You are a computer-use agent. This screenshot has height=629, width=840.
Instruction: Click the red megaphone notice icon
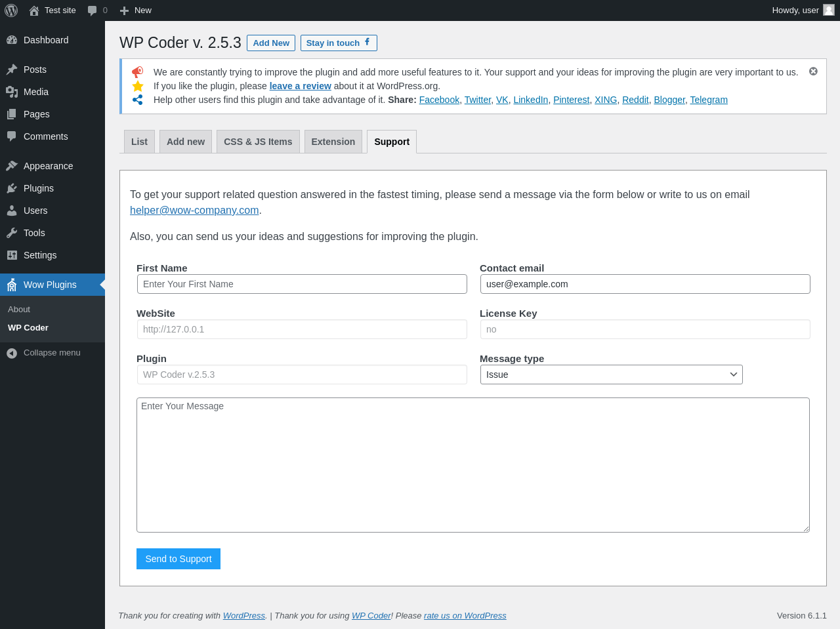click(x=137, y=71)
